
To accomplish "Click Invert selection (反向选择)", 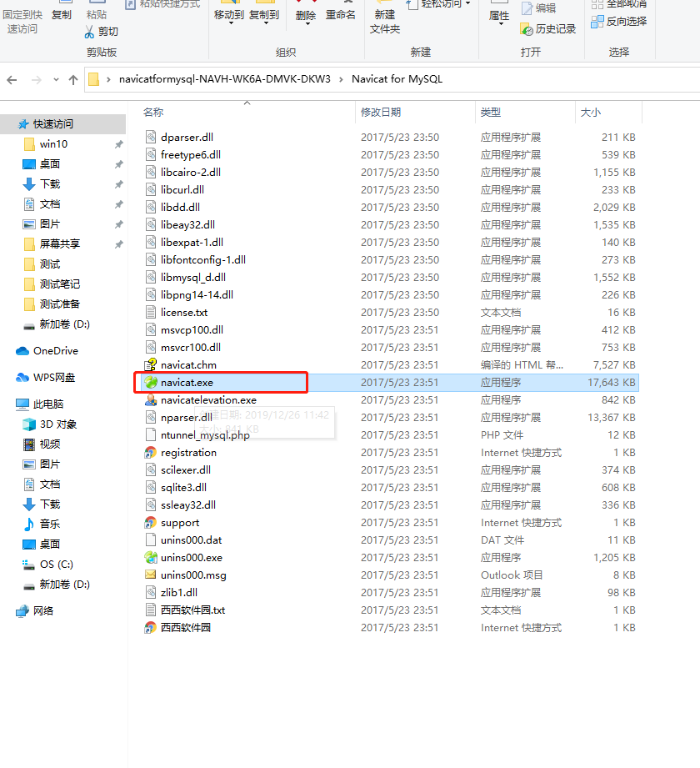I will 618,22.
